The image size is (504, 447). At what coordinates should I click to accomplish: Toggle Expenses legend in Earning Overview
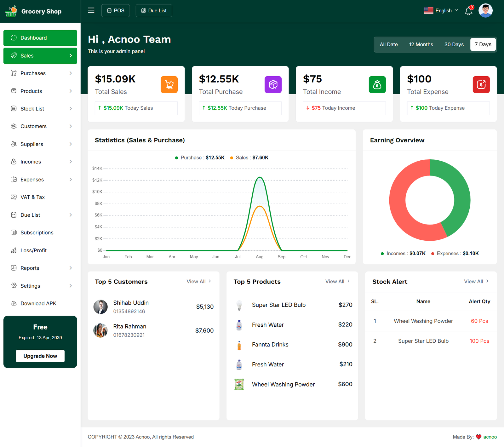pyautogui.click(x=455, y=254)
